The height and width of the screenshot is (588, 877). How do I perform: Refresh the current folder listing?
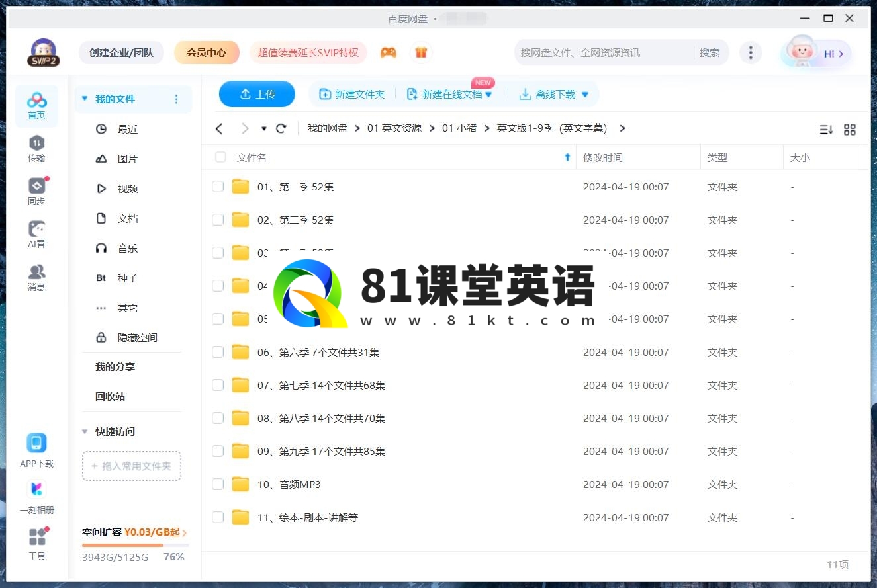pyautogui.click(x=281, y=128)
